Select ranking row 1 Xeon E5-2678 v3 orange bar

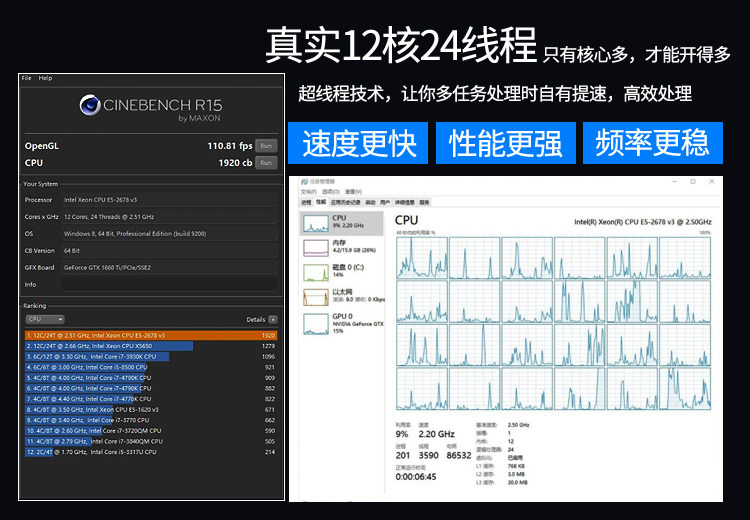(151, 335)
